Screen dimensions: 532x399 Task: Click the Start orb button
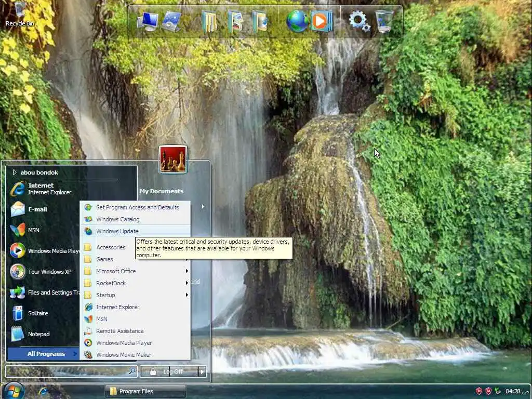(14, 391)
